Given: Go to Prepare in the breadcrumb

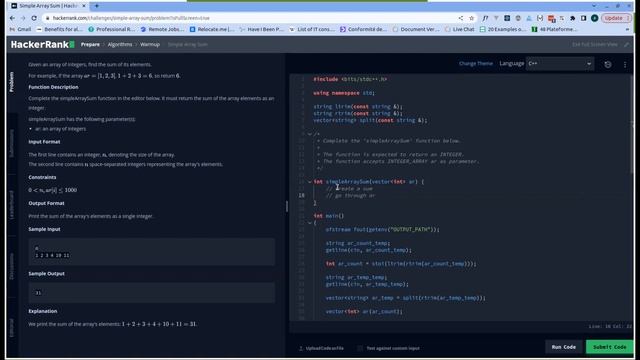Looking at the screenshot, I should coord(90,44).
